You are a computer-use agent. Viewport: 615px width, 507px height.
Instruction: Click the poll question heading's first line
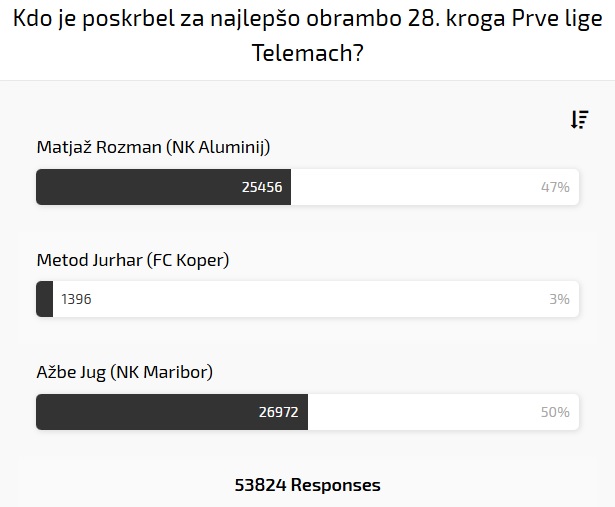307,18
